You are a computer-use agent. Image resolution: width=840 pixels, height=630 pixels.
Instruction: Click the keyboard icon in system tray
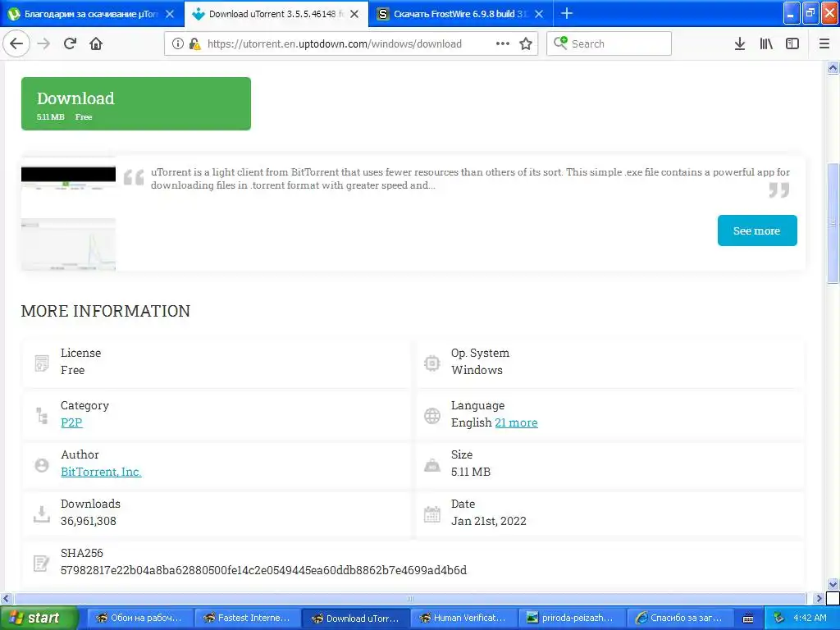748,619
